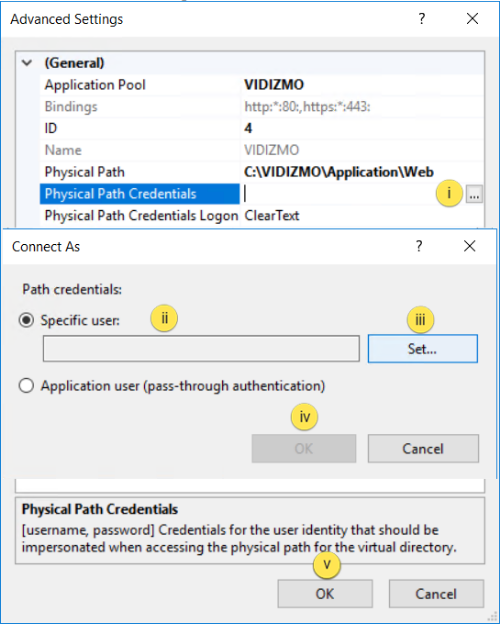Select the Application Pool property row

[262, 85]
